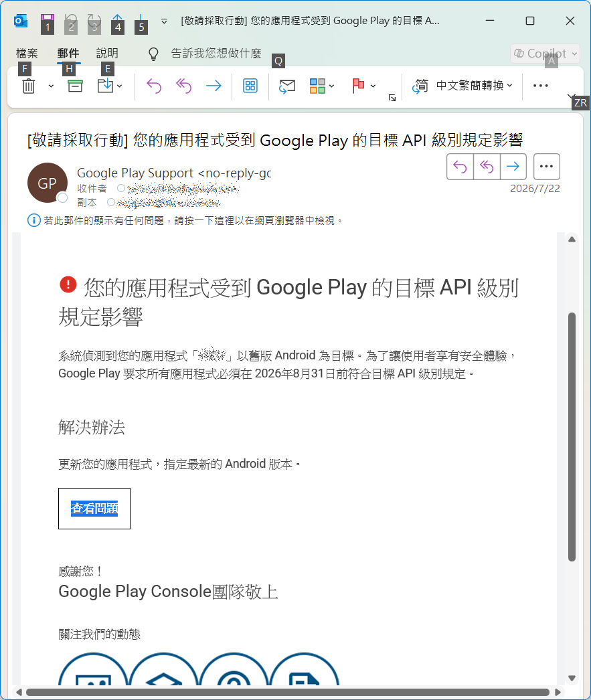The height and width of the screenshot is (700, 591).
Task: Click the vertical scrollbar thumb
Action: point(572,436)
